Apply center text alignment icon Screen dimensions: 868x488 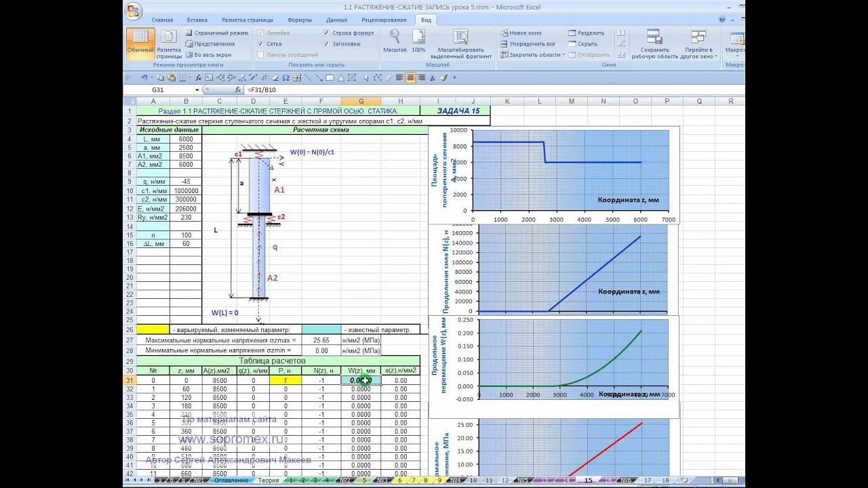(410, 78)
